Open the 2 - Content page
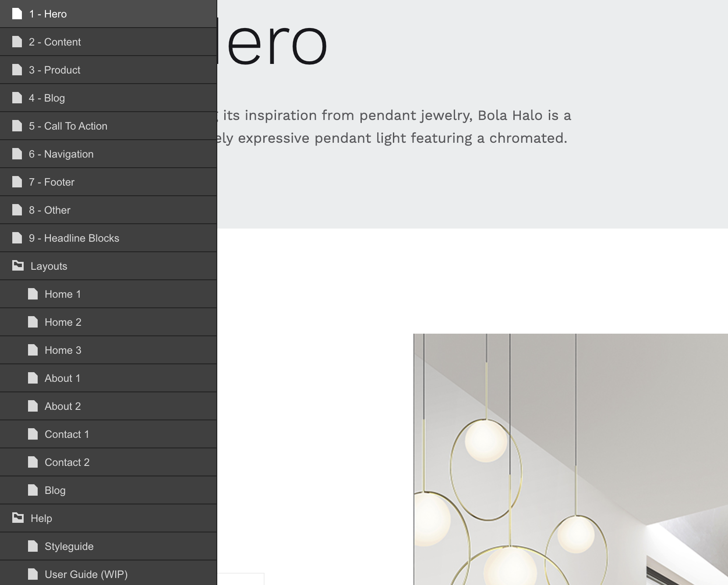Image resolution: width=728 pixels, height=585 pixels. (55, 42)
